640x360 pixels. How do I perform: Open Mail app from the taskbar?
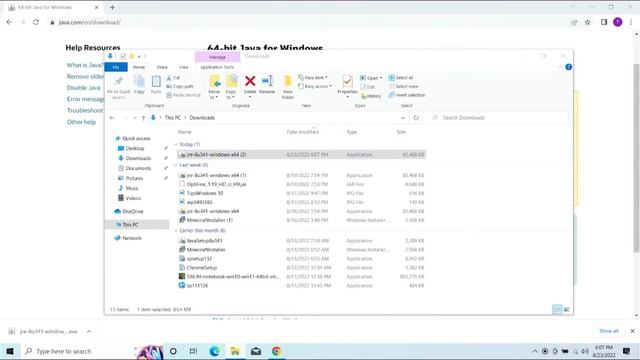point(256,351)
